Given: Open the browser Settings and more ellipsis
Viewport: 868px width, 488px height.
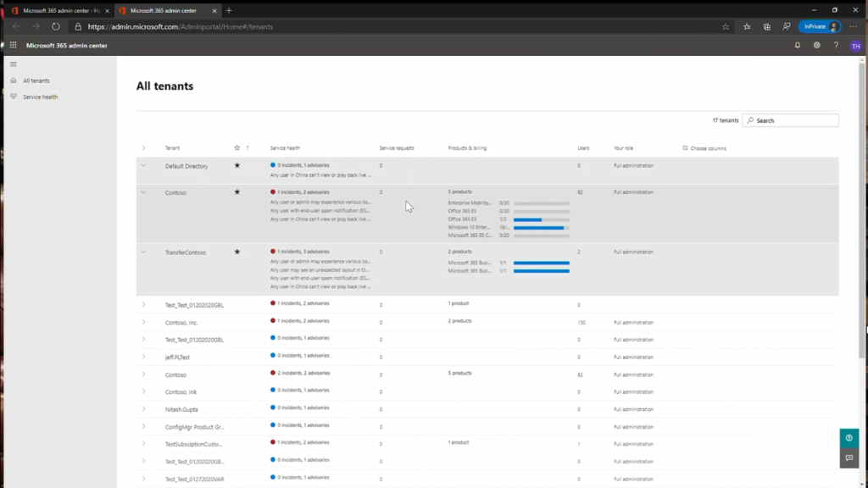Looking at the screenshot, I should 853,26.
